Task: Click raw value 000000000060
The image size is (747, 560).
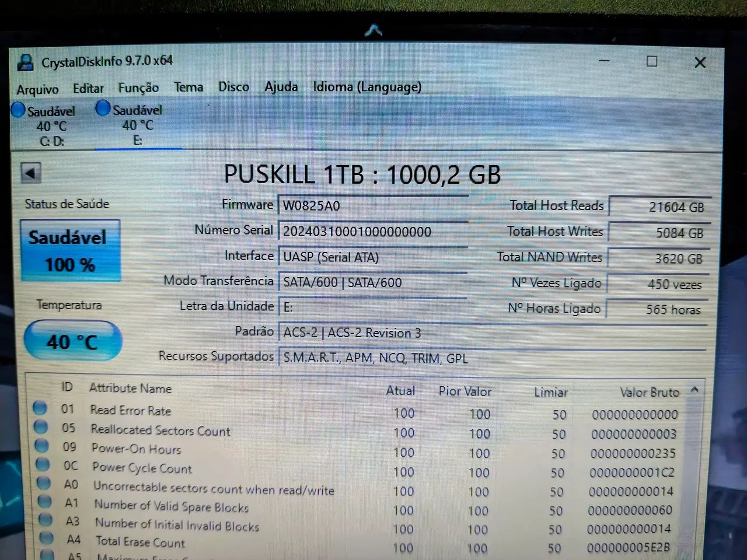Action: point(630,510)
